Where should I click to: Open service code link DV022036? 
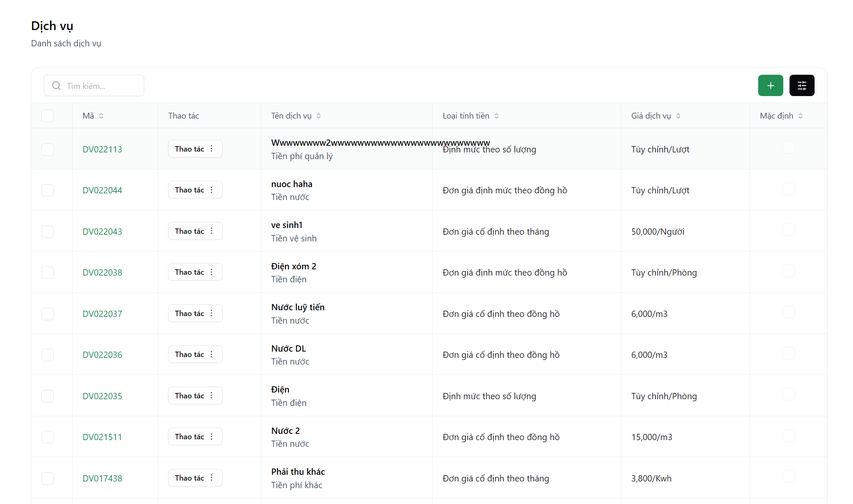point(102,355)
